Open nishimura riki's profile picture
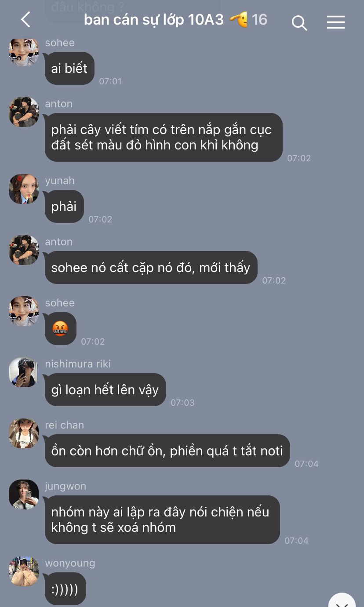Image resolution: width=364 pixels, height=607 pixels. click(24, 372)
